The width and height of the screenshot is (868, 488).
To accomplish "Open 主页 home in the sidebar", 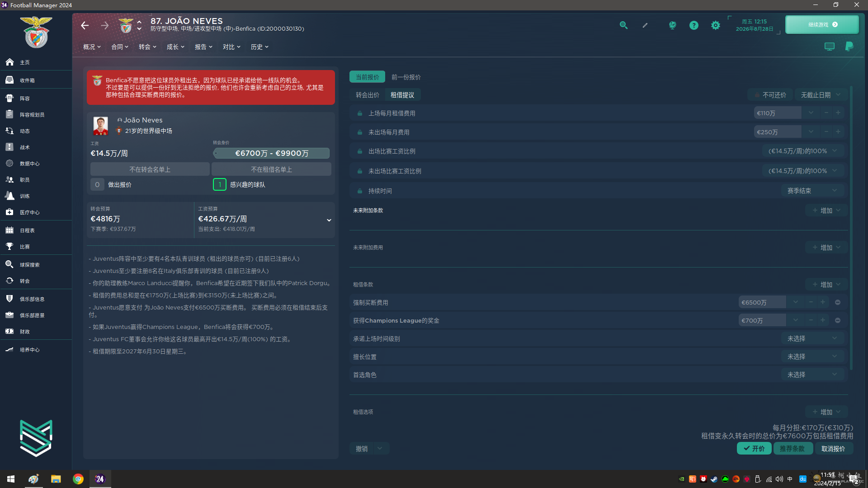I will 36,62.
